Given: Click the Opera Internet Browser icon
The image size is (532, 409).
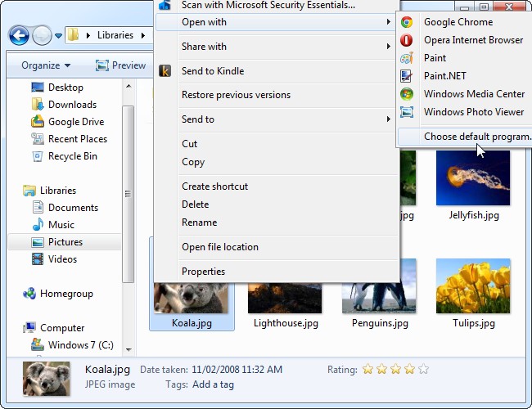Looking at the screenshot, I should pos(407,40).
